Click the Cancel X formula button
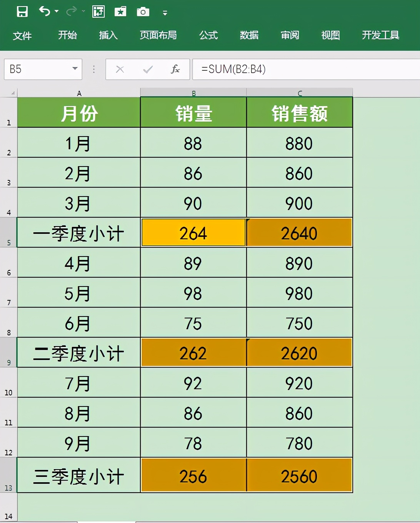420x523 pixels. click(120, 69)
